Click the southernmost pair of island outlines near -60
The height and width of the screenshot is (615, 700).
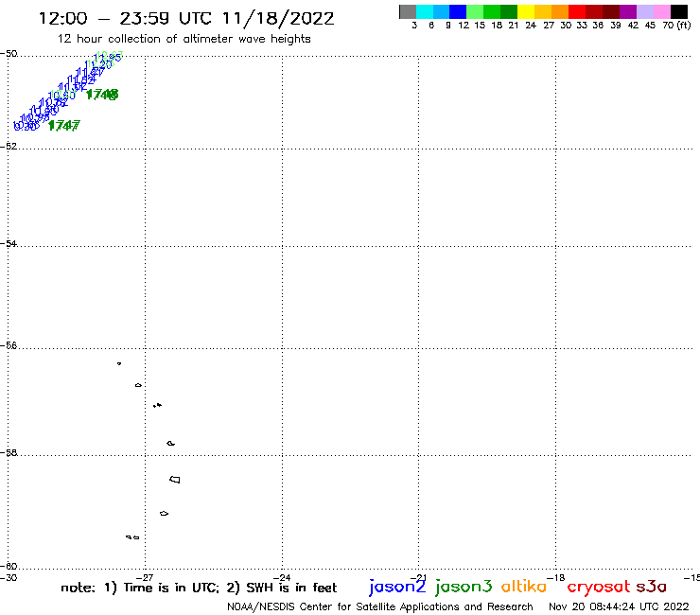(132, 537)
